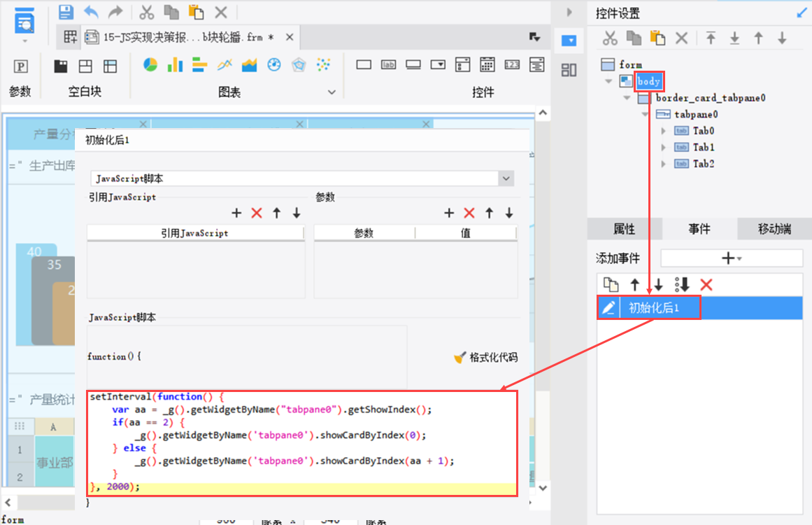Click 格式化代码 format code button
The image size is (812, 525).
486,358
